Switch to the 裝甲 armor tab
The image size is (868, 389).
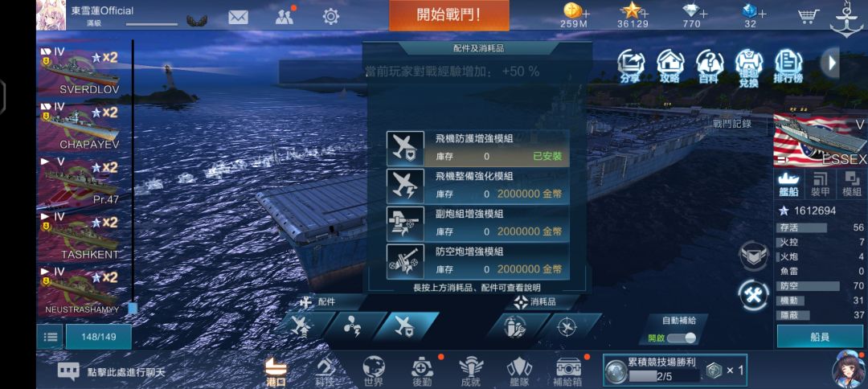(821, 184)
